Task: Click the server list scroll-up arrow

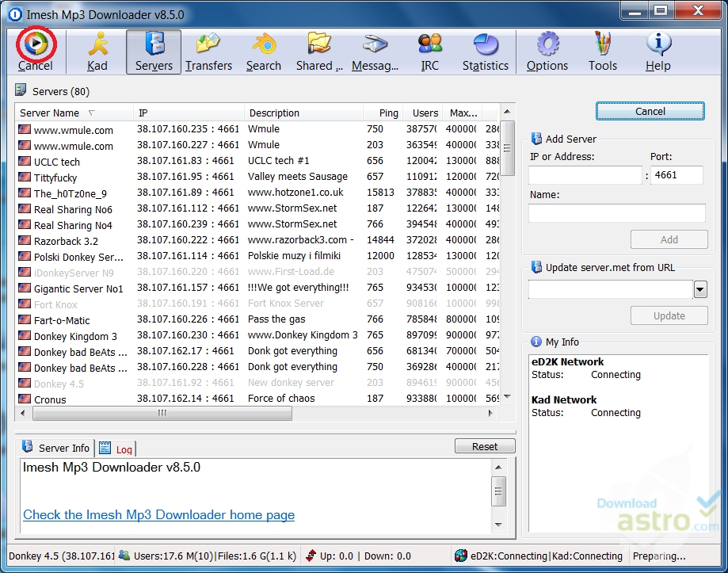Action: pyautogui.click(x=508, y=112)
